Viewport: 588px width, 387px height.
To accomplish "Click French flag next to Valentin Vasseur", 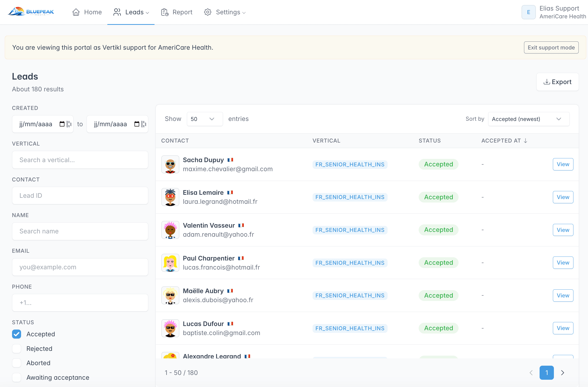I will click(241, 225).
